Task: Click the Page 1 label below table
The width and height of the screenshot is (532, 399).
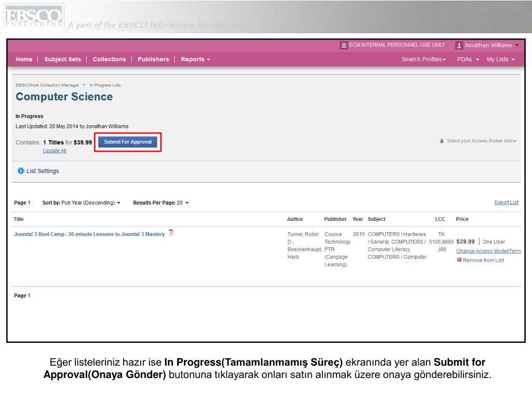Action: (x=22, y=296)
